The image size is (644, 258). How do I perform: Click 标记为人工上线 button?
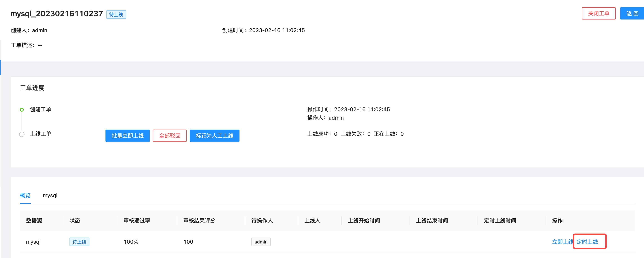point(214,136)
